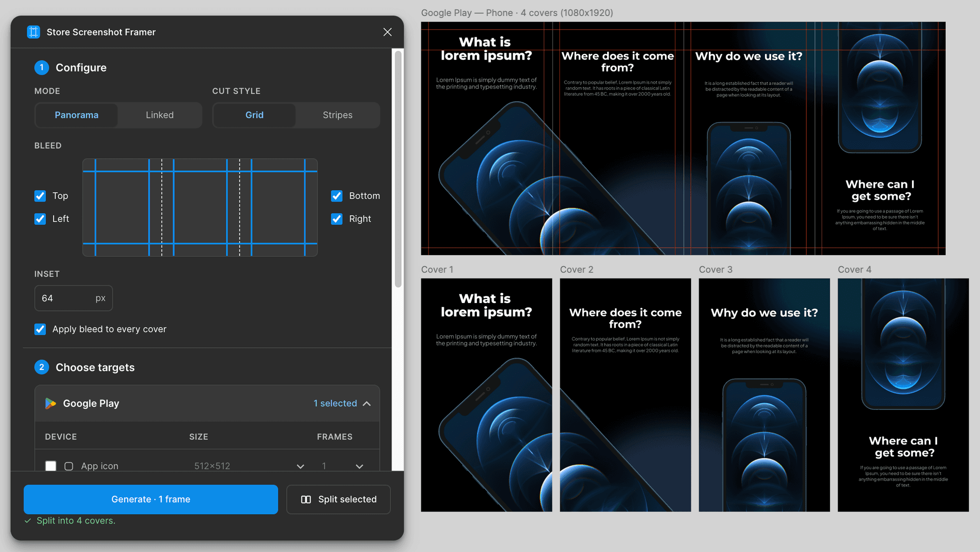Click the 'Cover 3' frame label
Screen dimensions: 980x552
(x=715, y=269)
